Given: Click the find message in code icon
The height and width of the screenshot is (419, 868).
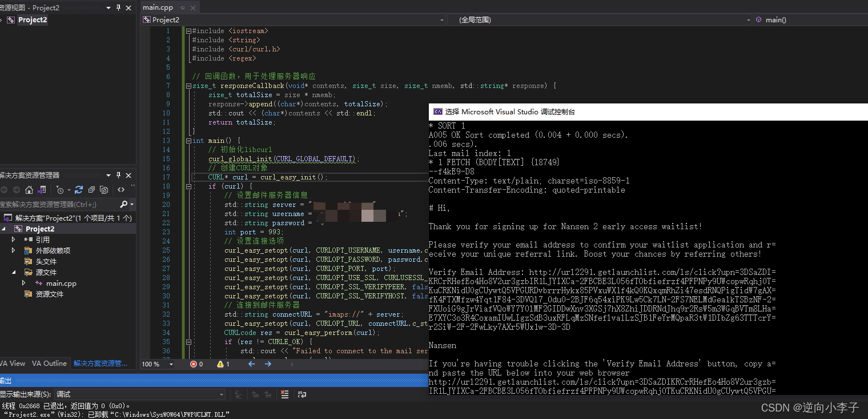Looking at the screenshot, I should click(x=238, y=394).
